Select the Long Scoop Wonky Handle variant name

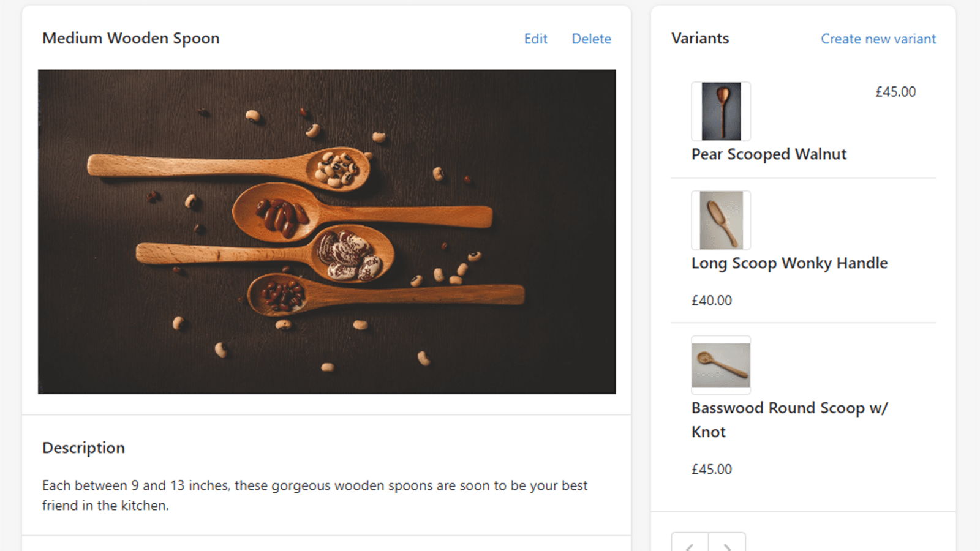(x=790, y=263)
